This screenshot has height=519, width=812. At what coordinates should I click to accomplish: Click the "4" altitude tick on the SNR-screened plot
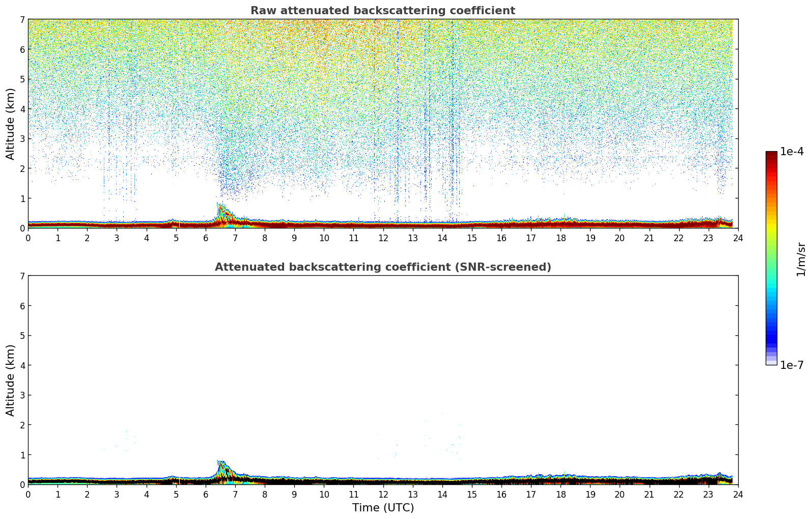click(x=22, y=365)
